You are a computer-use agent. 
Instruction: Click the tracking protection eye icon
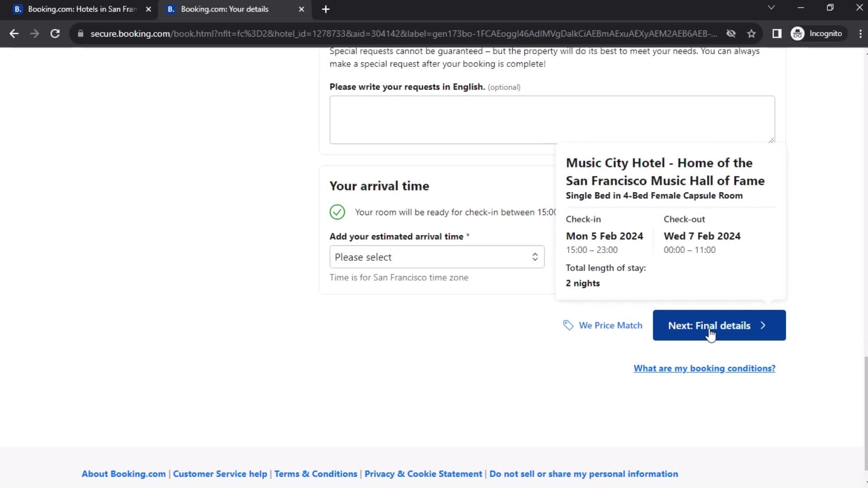[x=731, y=33]
